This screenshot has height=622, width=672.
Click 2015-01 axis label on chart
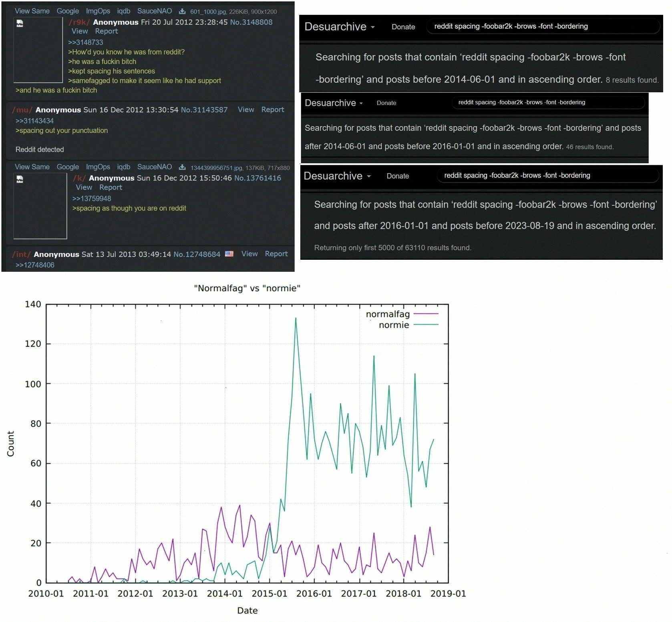click(x=270, y=593)
